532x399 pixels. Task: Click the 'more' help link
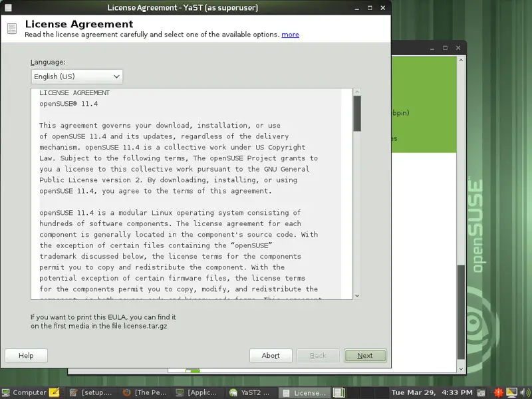coord(290,35)
